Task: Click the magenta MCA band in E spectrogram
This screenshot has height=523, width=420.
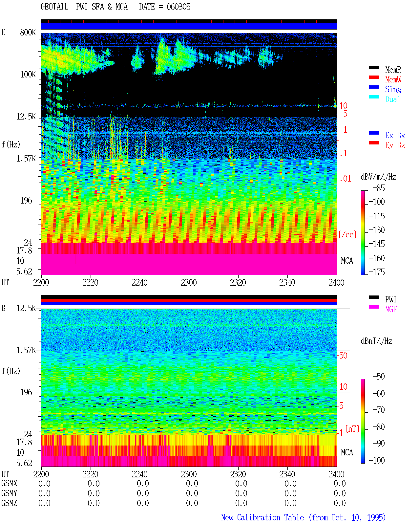Action: pos(189,264)
